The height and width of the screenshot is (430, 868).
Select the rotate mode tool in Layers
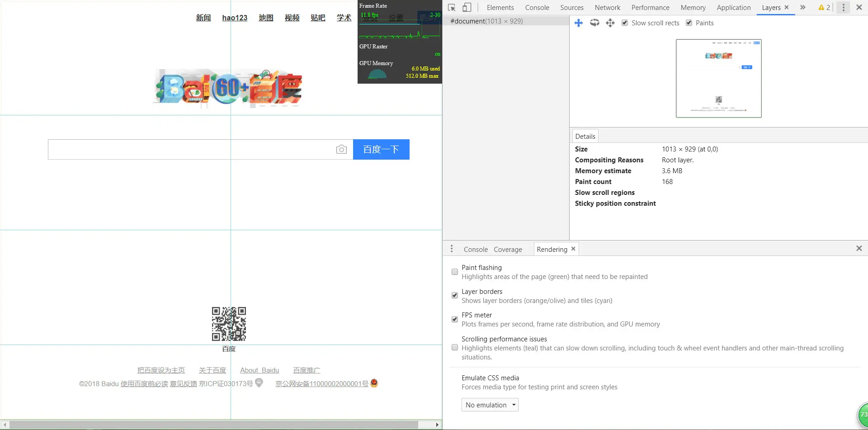tap(594, 23)
